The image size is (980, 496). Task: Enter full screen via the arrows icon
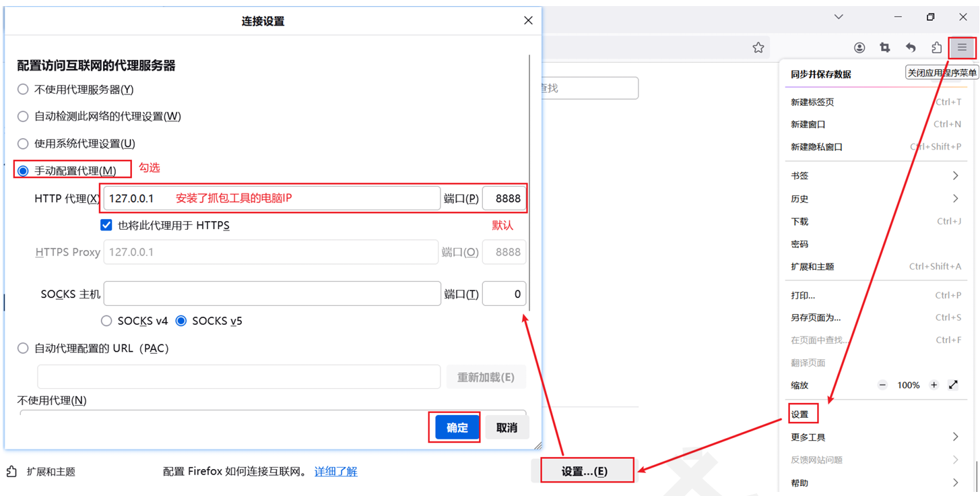(953, 385)
